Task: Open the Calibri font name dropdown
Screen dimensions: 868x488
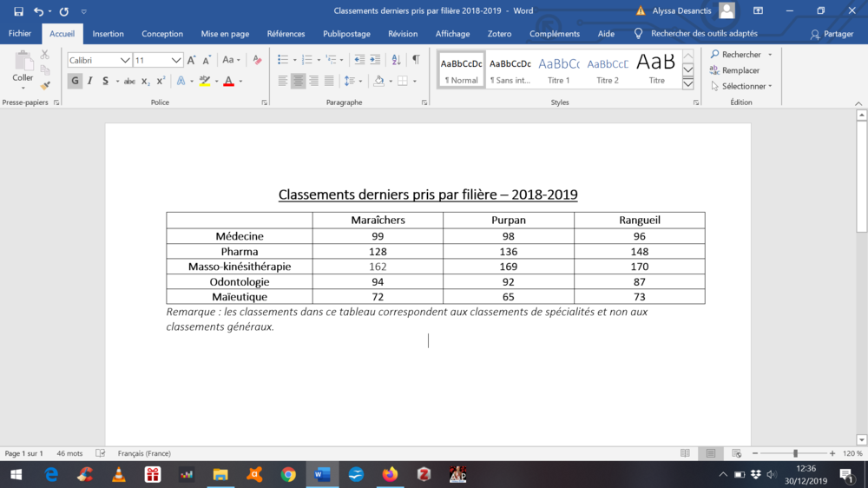Action: (x=125, y=60)
